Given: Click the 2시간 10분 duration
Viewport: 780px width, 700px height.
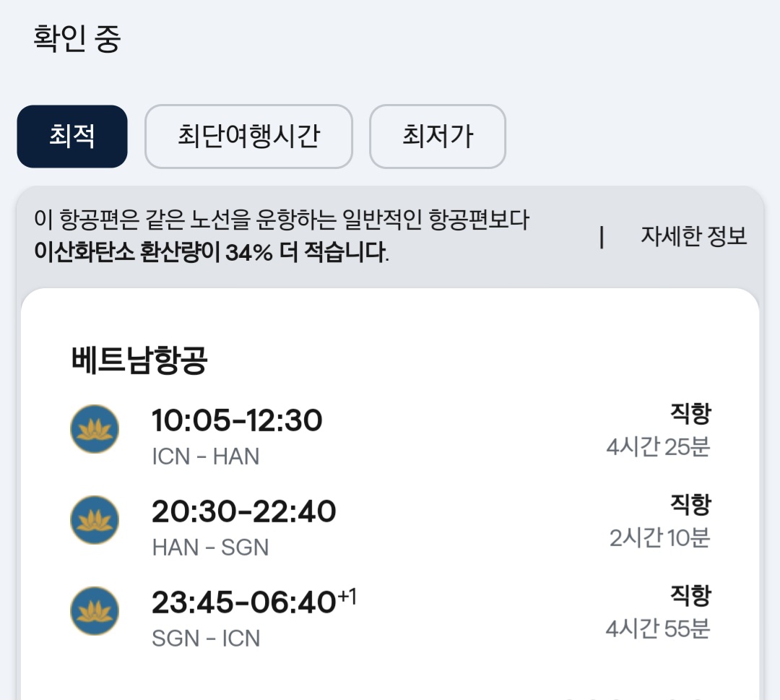Looking at the screenshot, I should point(659,538).
